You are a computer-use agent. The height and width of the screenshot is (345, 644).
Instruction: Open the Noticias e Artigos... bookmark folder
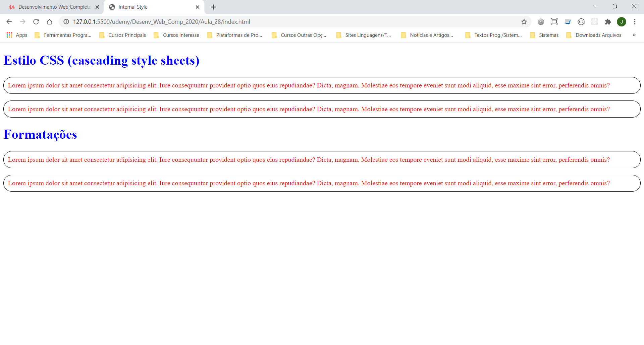[x=427, y=35]
